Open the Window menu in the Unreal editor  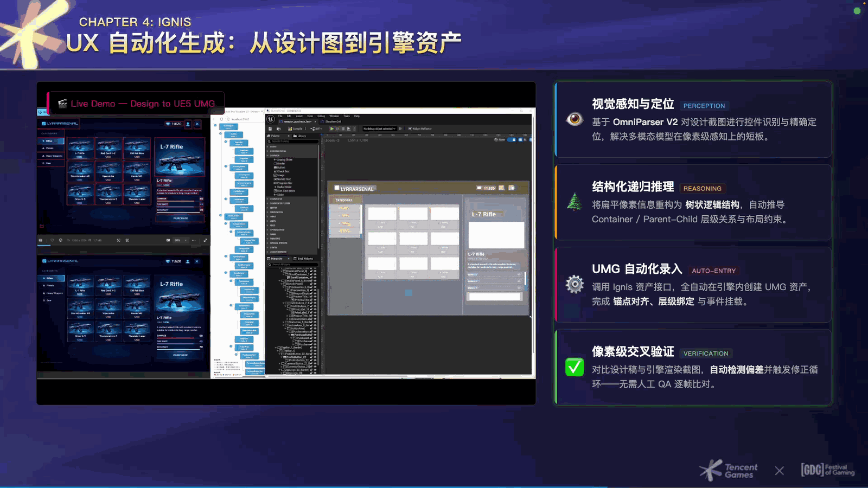[334, 116]
